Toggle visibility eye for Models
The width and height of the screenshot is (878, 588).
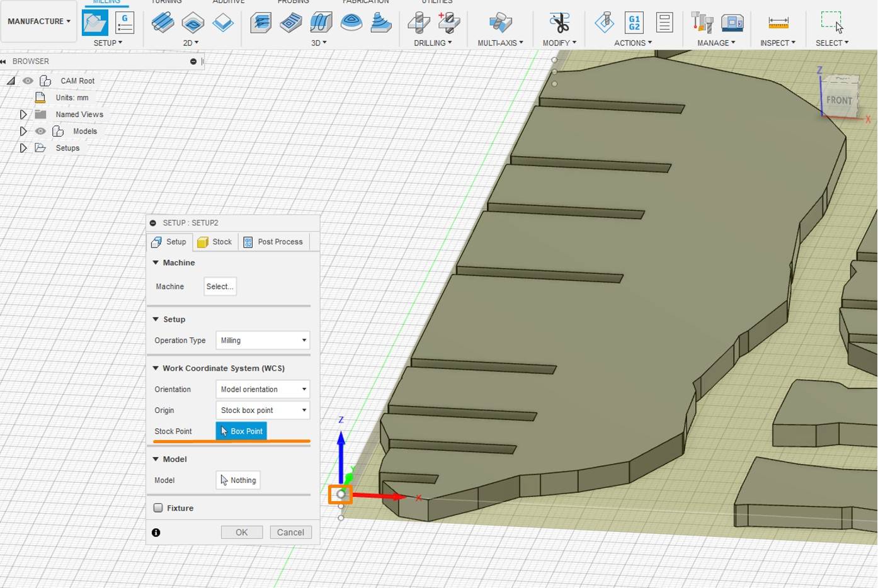40,131
